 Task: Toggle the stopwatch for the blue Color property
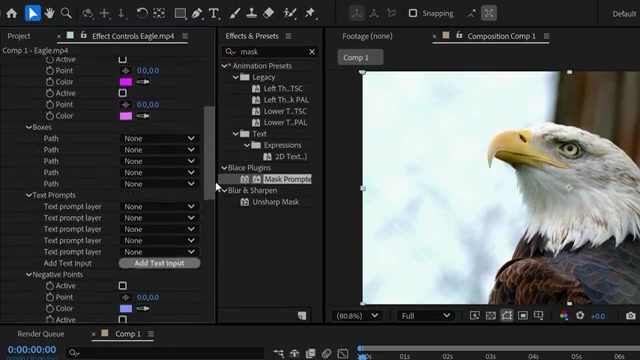pyautogui.click(x=50, y=309)
